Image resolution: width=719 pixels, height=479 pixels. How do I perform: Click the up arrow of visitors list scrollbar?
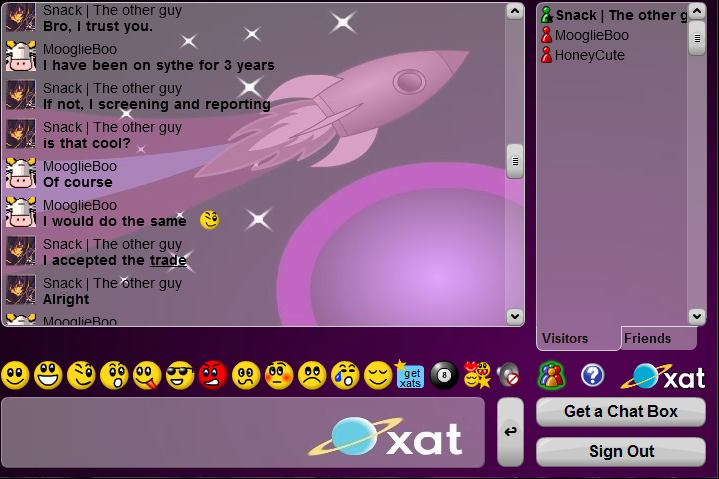point(697,11)
